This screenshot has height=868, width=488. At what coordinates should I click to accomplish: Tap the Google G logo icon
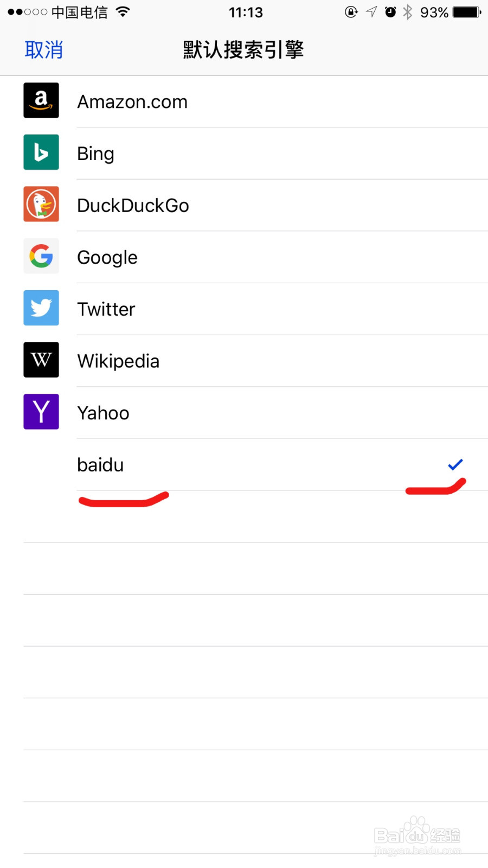(x=41, y=256)
